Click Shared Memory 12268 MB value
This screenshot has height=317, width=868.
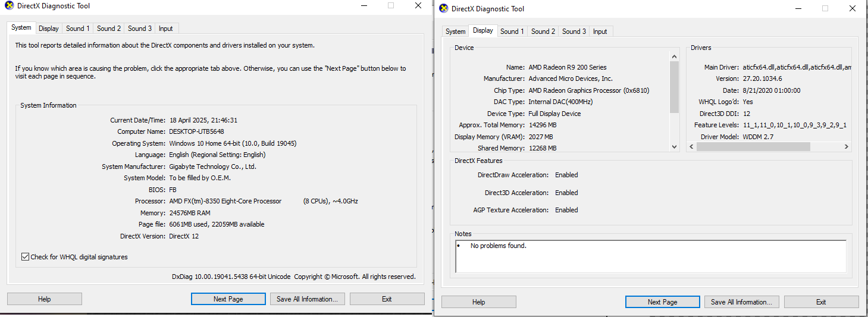pyautogui.click(x=543, y=148)
